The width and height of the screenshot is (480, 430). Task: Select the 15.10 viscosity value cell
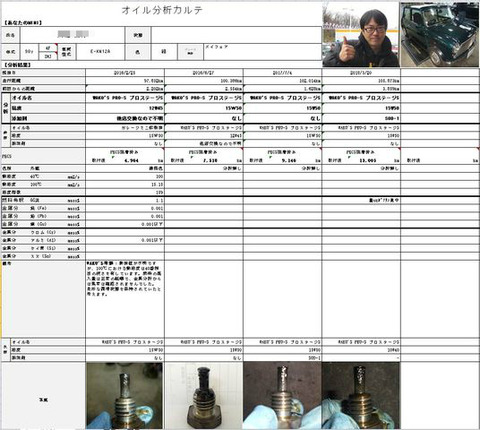(125, 184)
